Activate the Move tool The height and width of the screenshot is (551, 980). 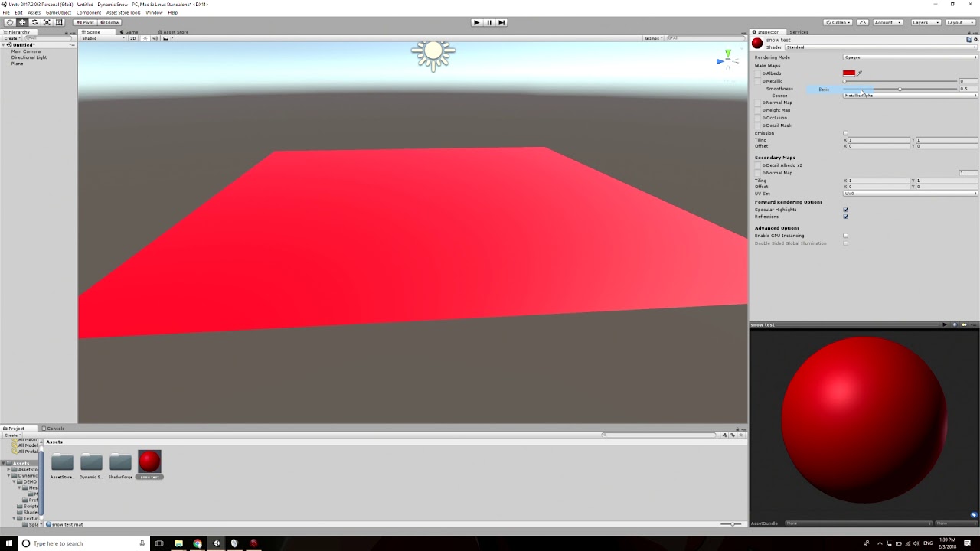(23, 22)
